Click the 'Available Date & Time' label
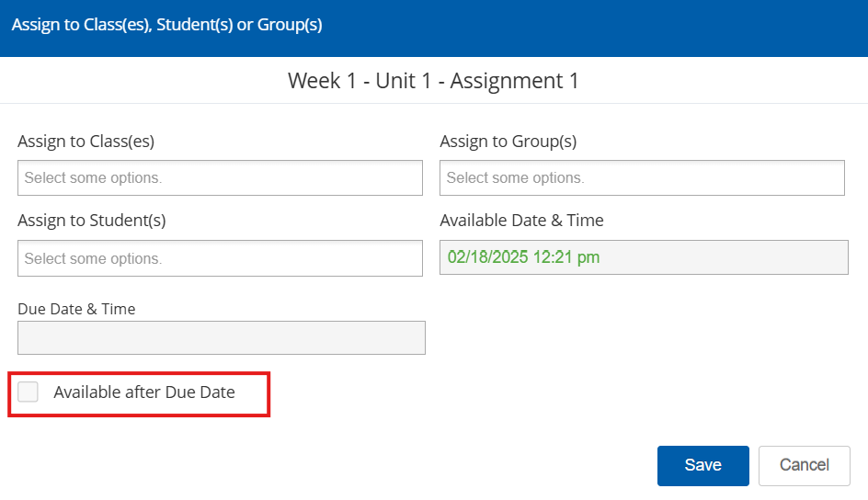This screenshot has height=500, width=868. pyautogui.click(x=521, y=221)
